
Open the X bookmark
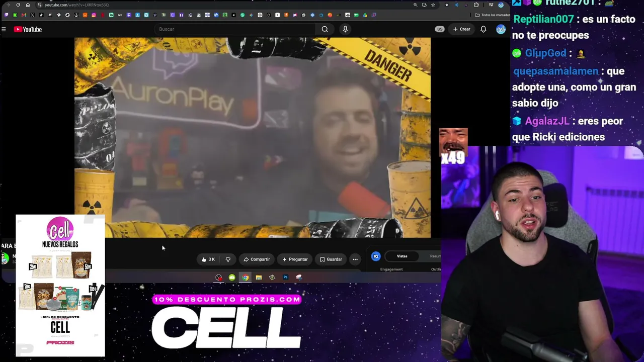33,15
